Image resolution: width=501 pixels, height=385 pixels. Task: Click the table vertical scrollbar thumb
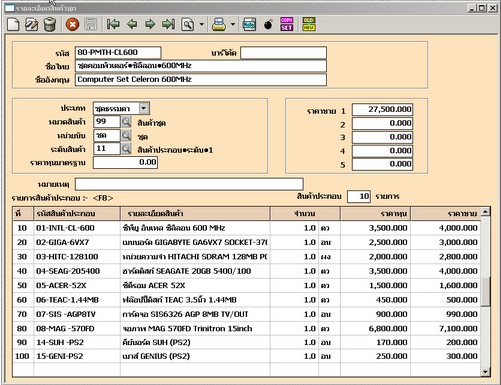(485, 291)
